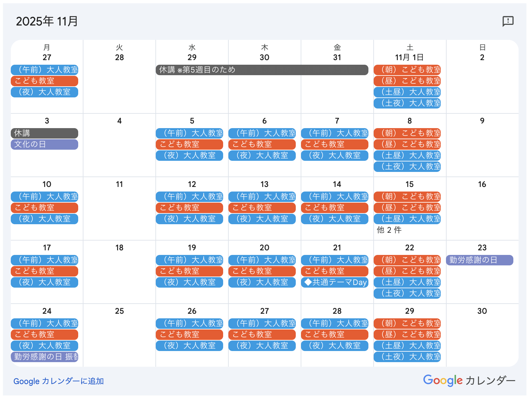Viewport: 532px width, 402px height.
Task: Select (土昼) 大人教室 on November 8
Action: pyautogui.click(x=407, y=156)
